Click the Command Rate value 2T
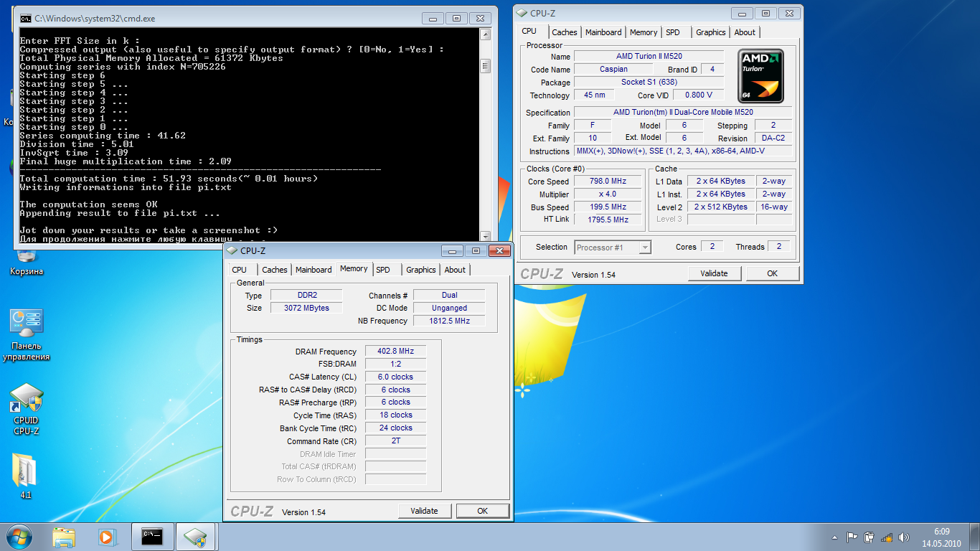Viewport: 980px width, 551px height. pyautogui.click(x=395, y=441)
